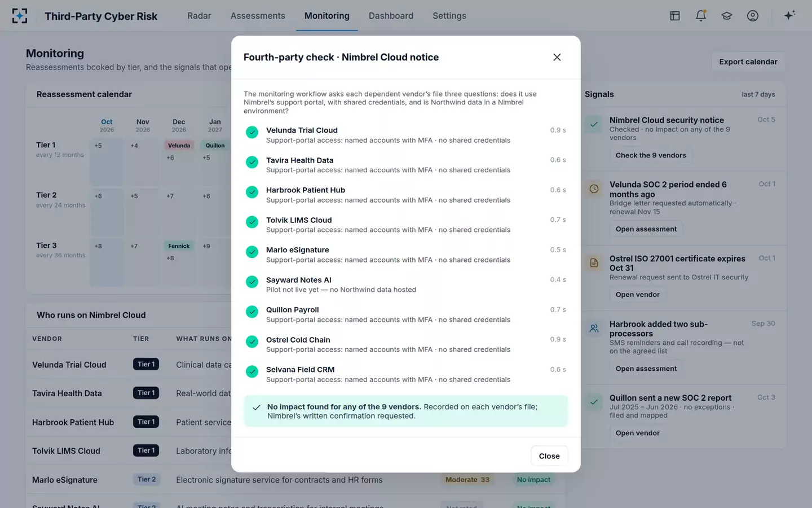Click the green check beside Tavira Health Data
Image resolution: width=812 pixels, height=508 pixels.
click(x=252, y=163)
